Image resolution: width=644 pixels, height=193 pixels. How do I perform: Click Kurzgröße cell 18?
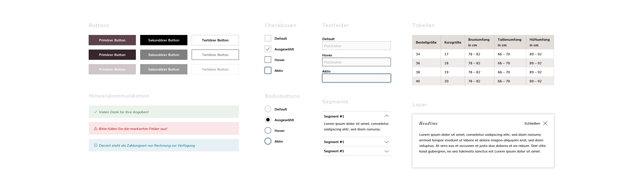pyautogui.click(x=453, y=63)
